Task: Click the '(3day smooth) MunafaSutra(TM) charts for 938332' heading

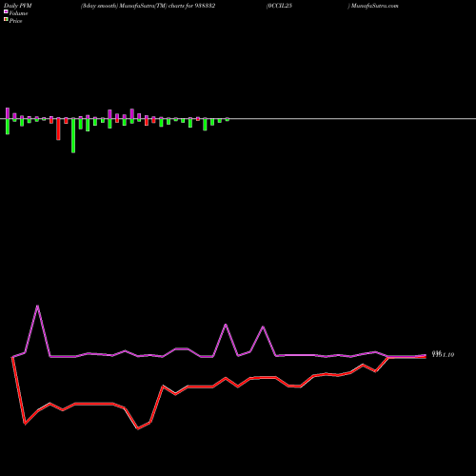Action: 148,6
